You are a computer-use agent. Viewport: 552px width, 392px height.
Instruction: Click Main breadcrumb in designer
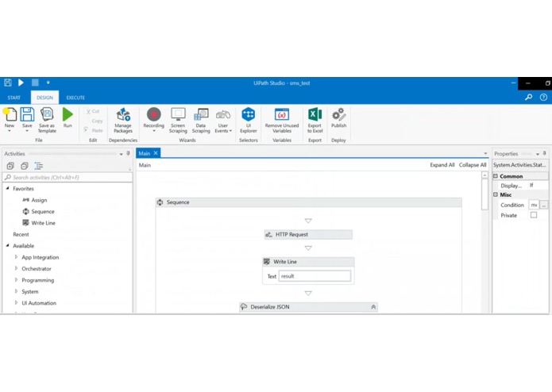[x=145, y=165]
